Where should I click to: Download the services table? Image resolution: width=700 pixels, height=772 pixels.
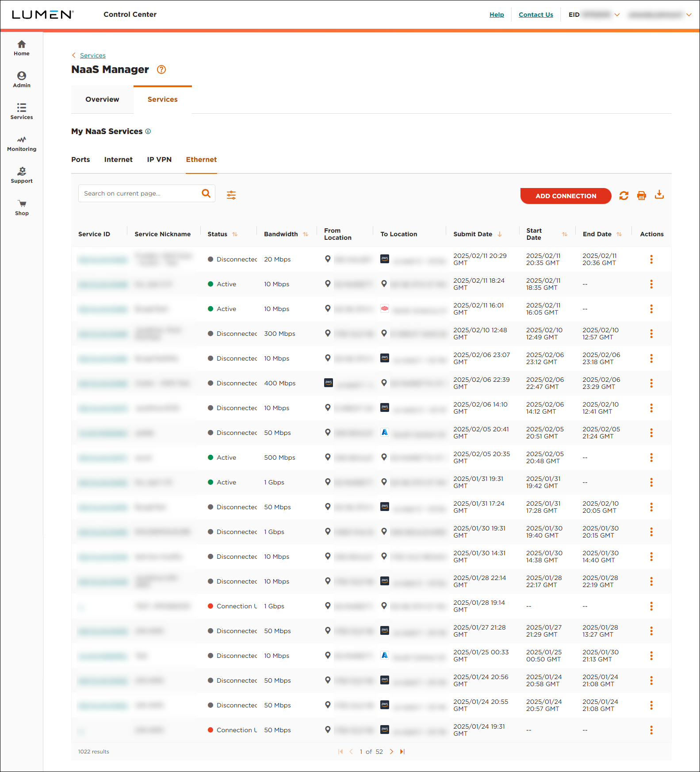659,195
